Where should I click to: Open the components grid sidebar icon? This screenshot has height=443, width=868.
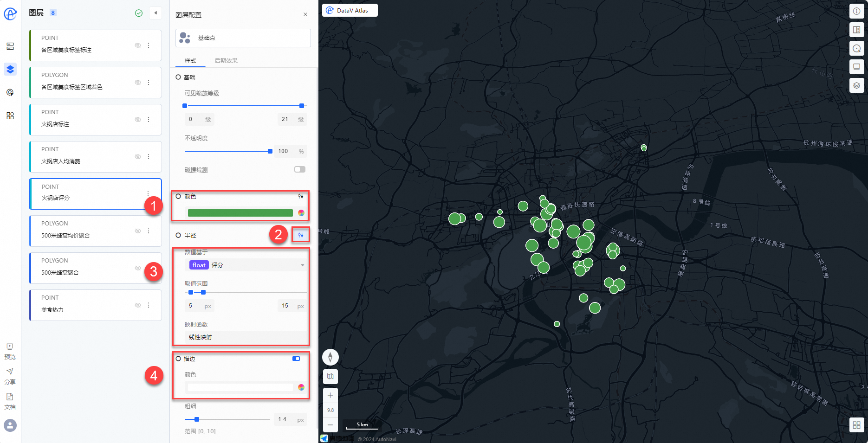pyautogui.click(x=10, y=116)
